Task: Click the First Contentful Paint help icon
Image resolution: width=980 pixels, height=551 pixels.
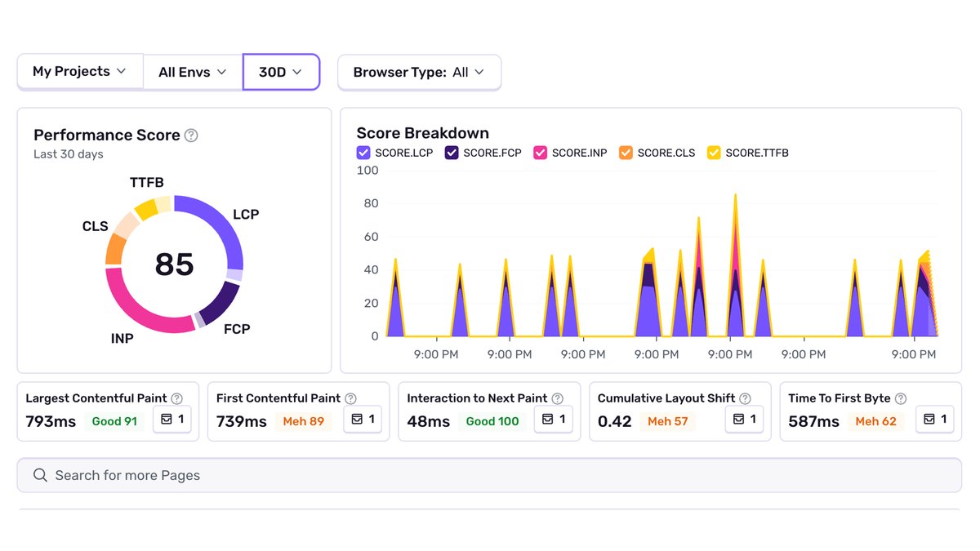Action: [x=350, y=398]
